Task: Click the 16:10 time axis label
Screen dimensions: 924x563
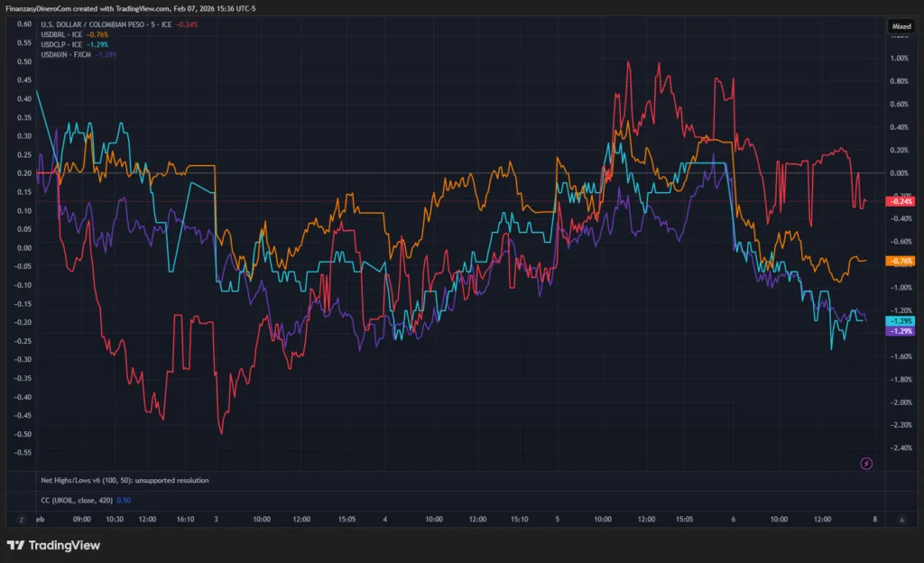Action: [184, 520]
